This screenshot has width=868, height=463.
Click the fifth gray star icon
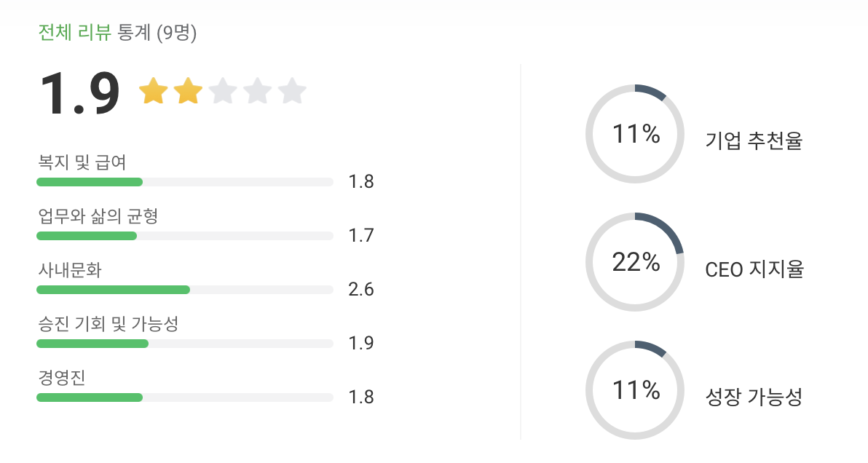292,91
